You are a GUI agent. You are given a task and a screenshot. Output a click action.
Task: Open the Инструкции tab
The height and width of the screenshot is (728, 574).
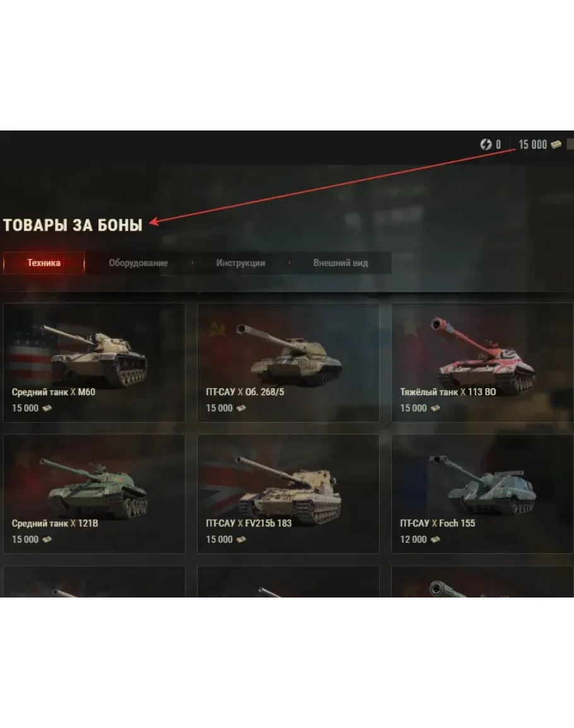pos(241,263)
